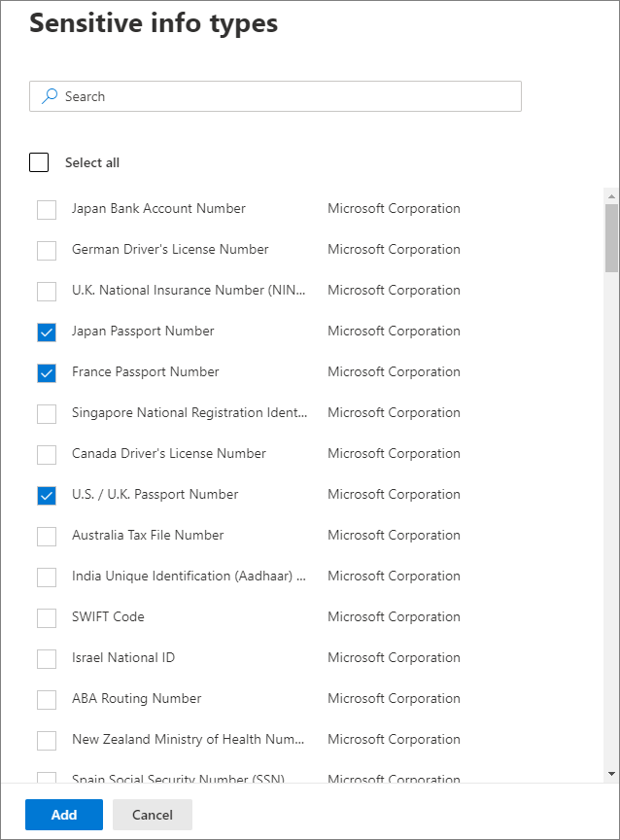Check Israel National ID

[x=46, y=658]
